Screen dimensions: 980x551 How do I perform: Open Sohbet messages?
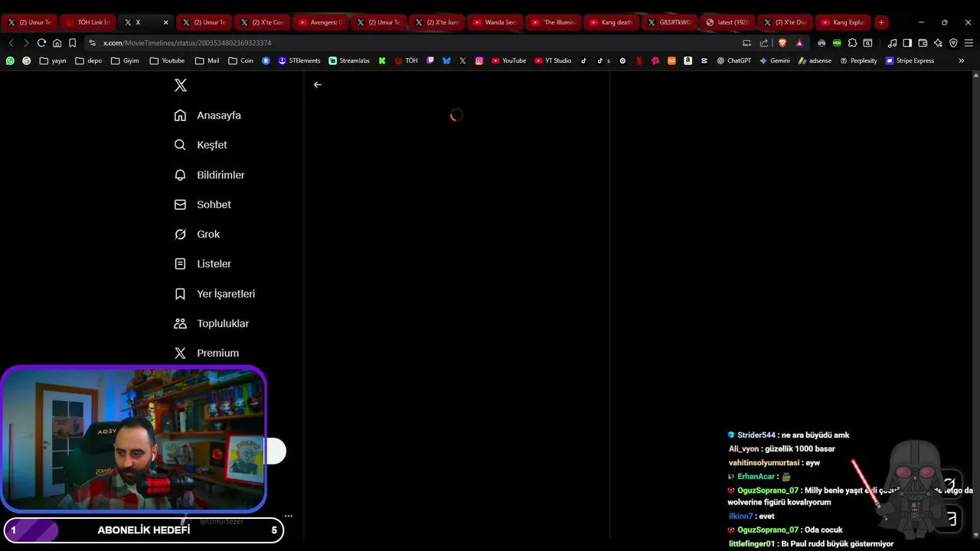click(202, 205)
